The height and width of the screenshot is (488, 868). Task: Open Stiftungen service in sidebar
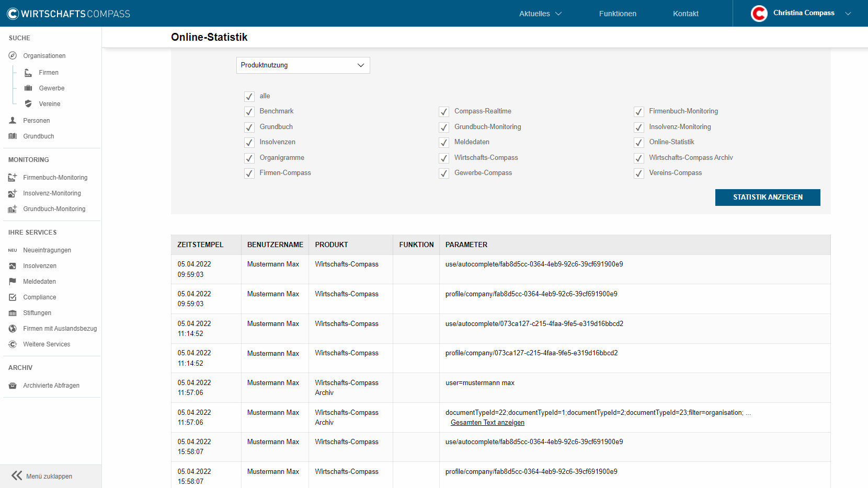pos(37,313)
